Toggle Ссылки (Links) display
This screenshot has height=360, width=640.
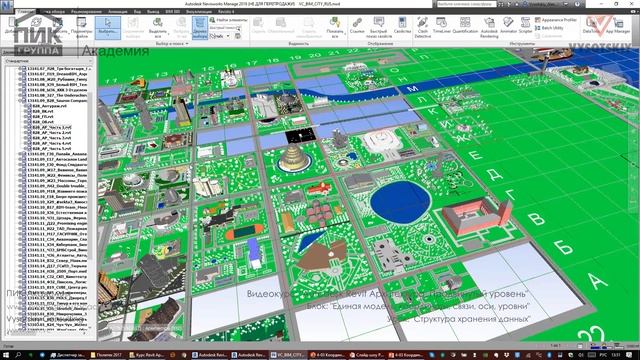(x=357, y=25)
